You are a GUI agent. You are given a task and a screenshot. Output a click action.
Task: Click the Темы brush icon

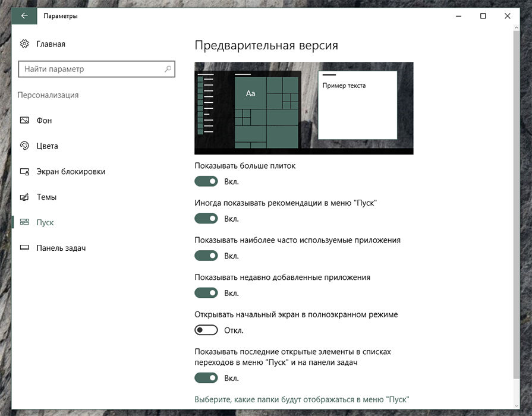pos(24,197)
